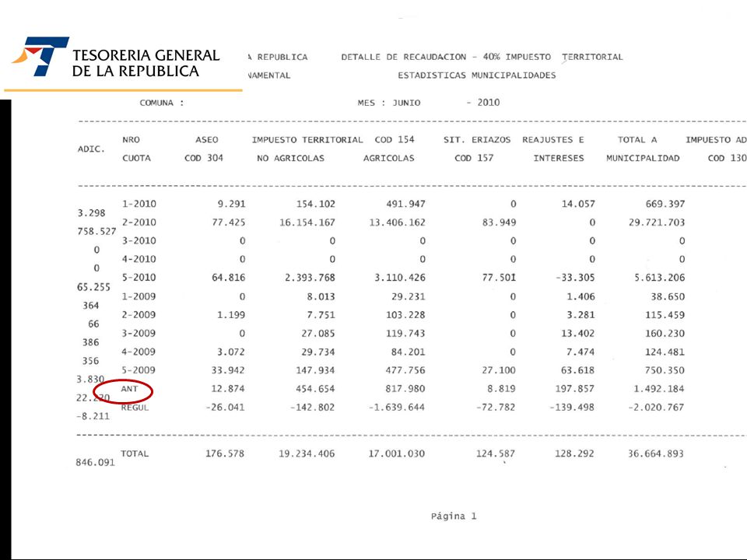Click the 'MUNICIPALIDAD' header text
747x560 pixels.
[x=643, y=158]
